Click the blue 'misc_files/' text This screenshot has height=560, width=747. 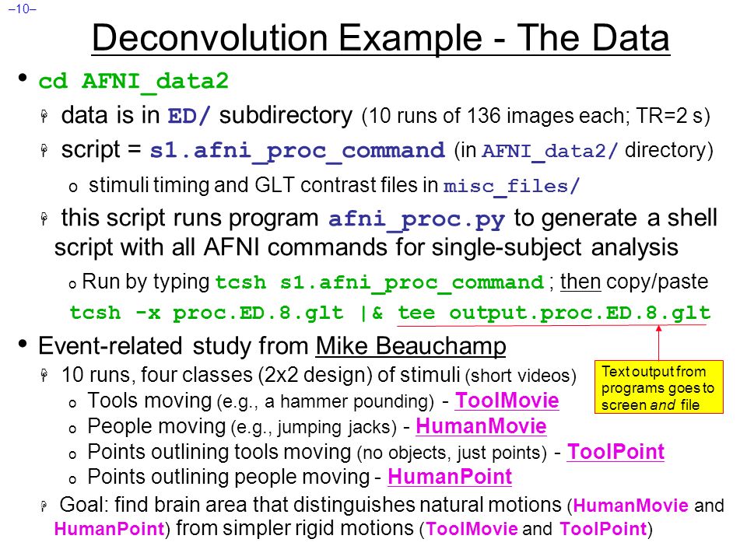tap(511, 186)
